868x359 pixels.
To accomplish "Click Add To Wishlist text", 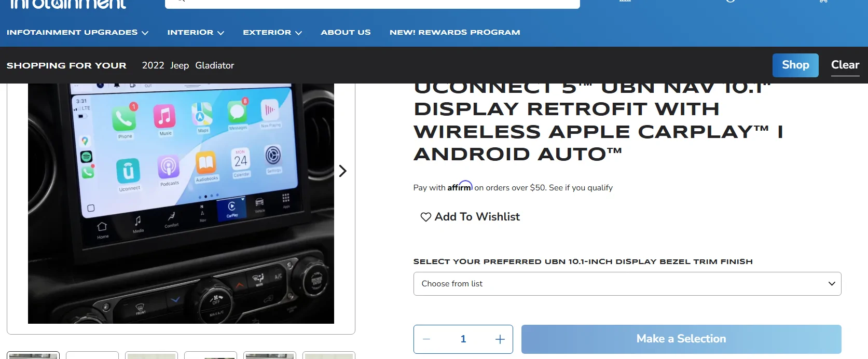I will [x=477, y=217].
